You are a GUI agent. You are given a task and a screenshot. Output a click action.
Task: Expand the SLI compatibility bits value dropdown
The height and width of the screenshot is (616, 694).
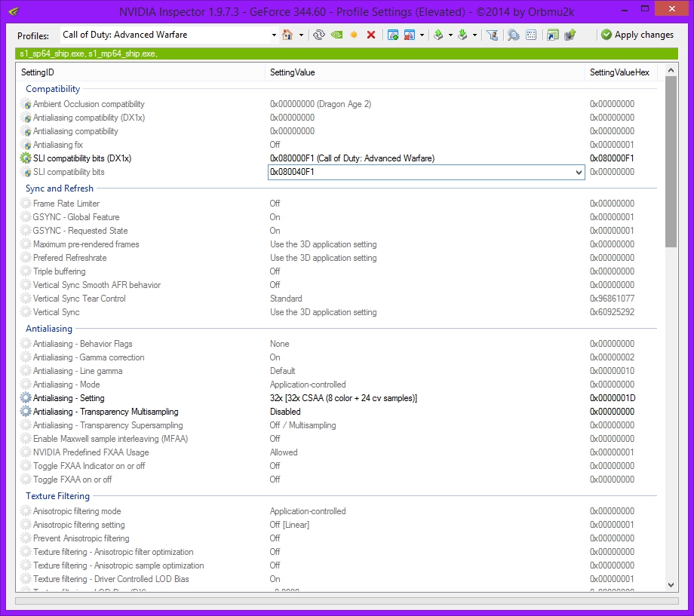579,172
